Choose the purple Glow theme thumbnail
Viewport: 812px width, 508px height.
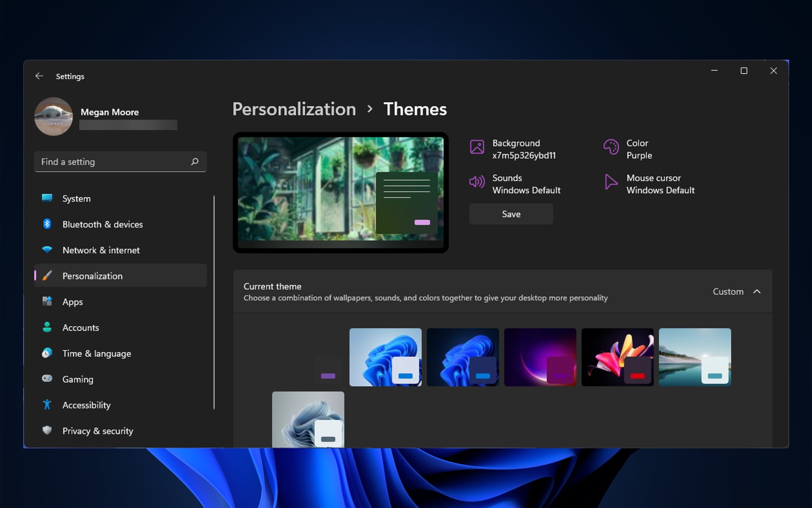coord(540,357)
